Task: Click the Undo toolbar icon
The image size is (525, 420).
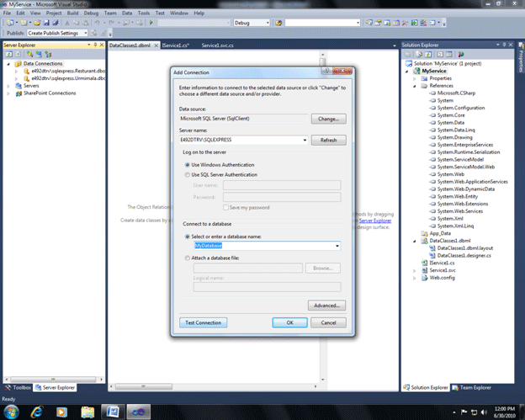Action: point(97,23)
